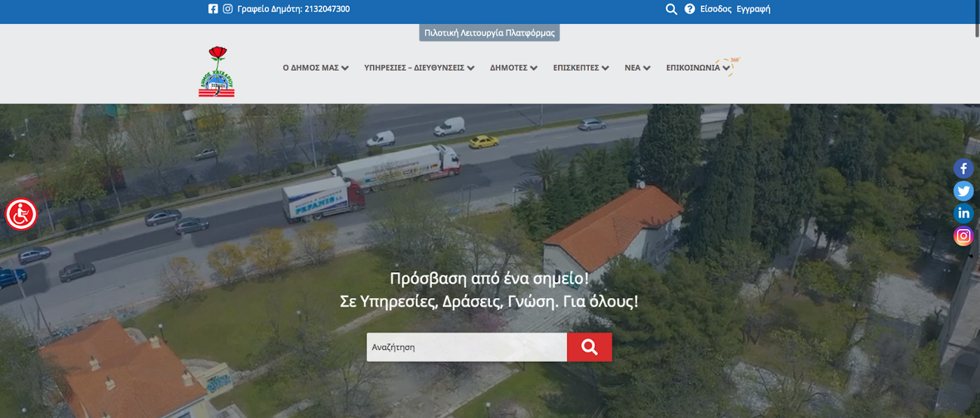Expand the ΥΠΗΡΕΣΙΕΣ – ΔΙΕΥΘΥΝΣΕΙΣ chevron

[471, 68]
